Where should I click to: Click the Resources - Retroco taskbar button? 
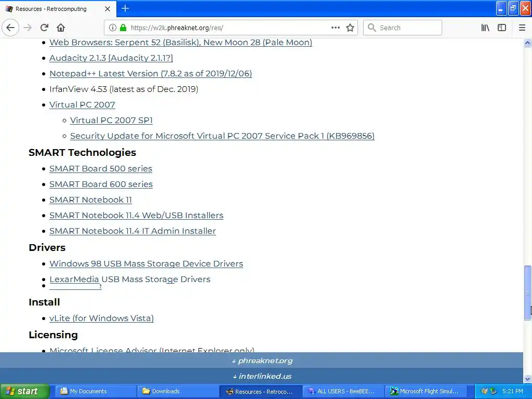tap(261, 391)
